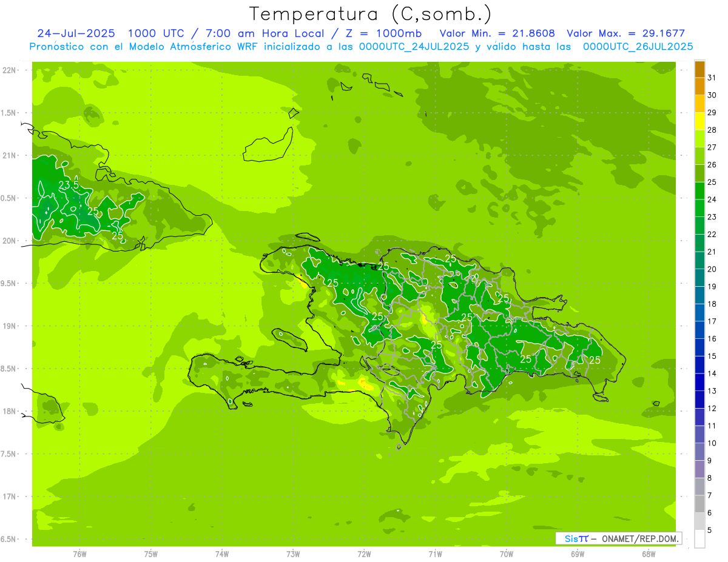Click the "70W" longitude axis label
Screen dimensions: 728x562
(507, 554)
